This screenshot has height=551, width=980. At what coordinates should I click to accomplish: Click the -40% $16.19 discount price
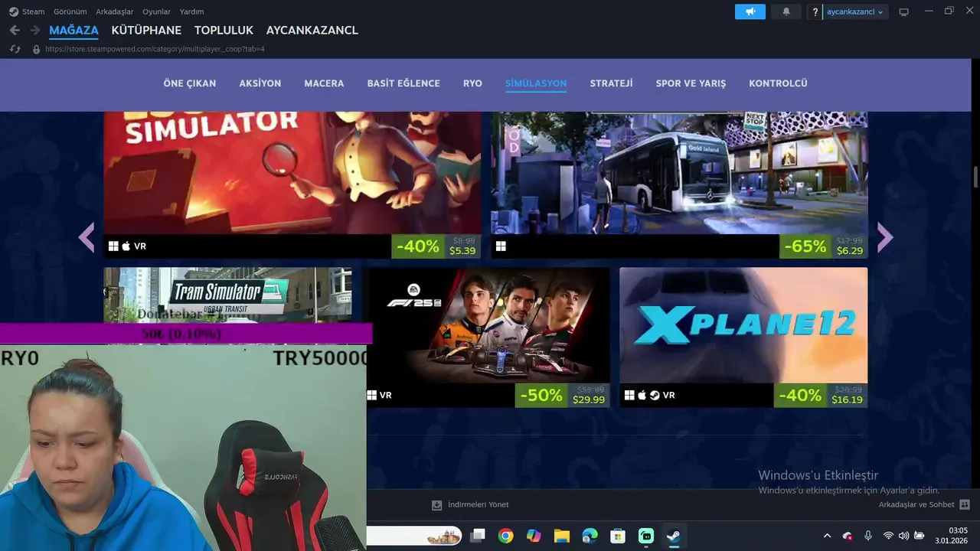click(x=821, y=395)
